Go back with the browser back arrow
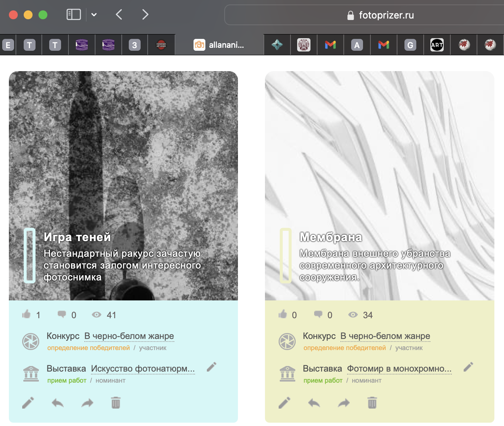The image size is (504, 426). click(119, 15)
